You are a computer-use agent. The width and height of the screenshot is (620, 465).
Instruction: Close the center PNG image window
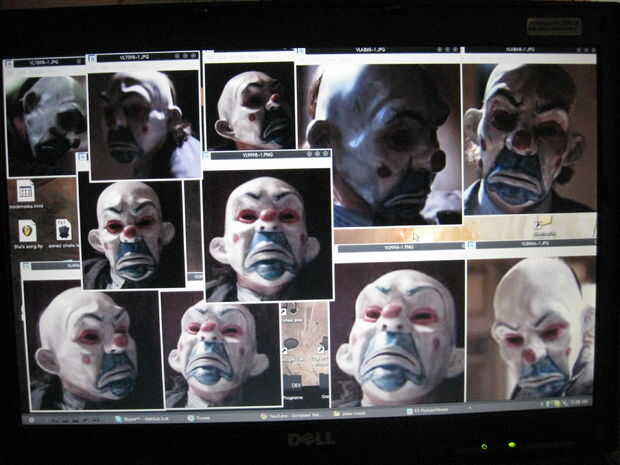(326, 153)
